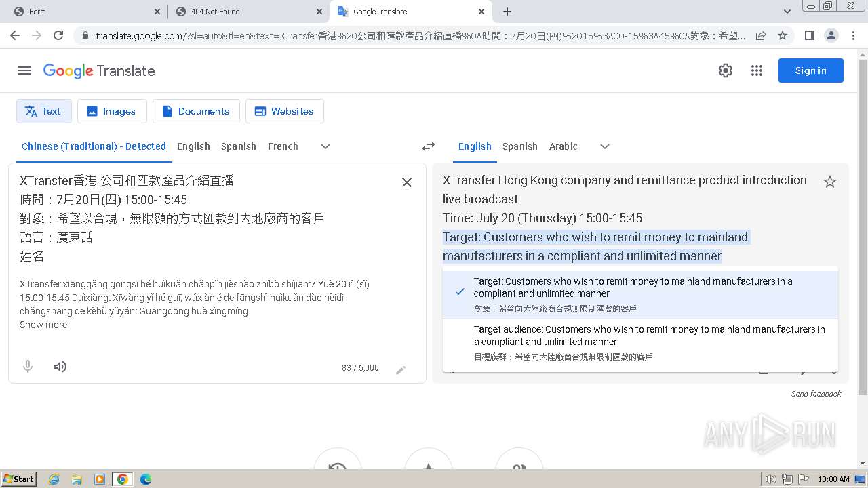
Task: Open Microsoft Edge from the taskbar
Action: pos(145,479)
